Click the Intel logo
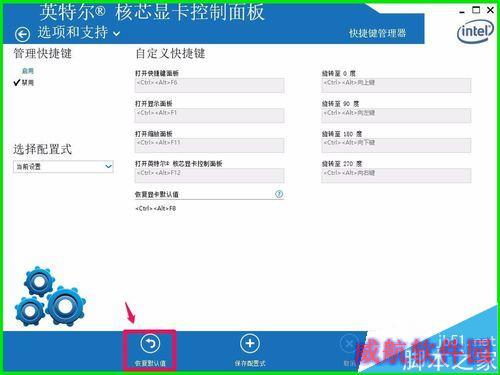The width and height of the screenshot is (500, 375). [476, 31]
